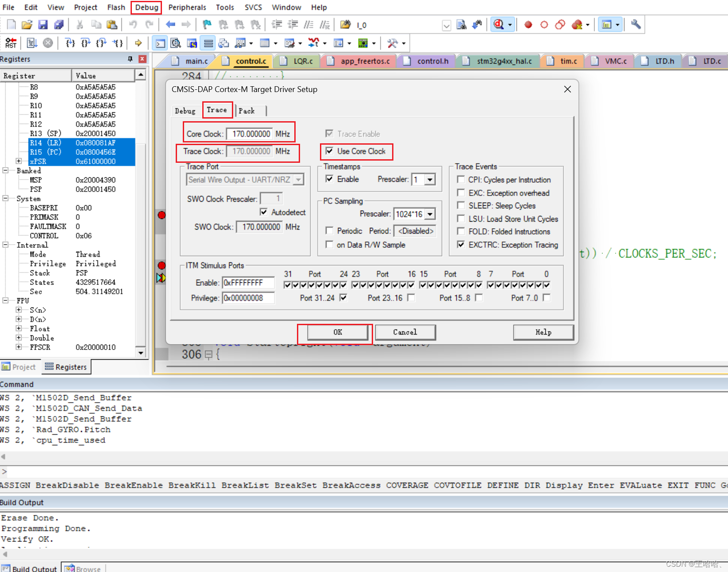Image resolution: width=728 pixels, height=572 pixels.
Task: Click the New file icon
Action: tap(12, 25)
